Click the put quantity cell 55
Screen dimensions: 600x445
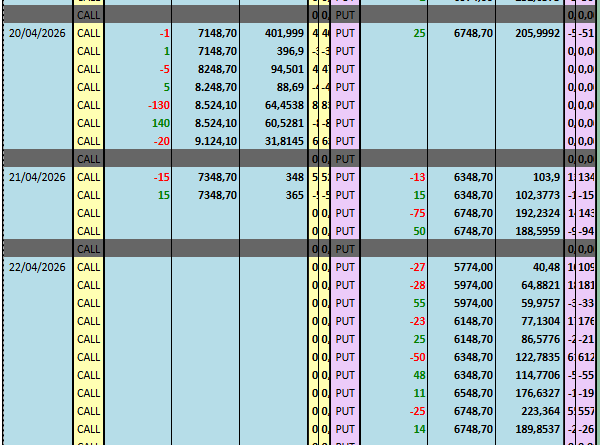(394, 303)
